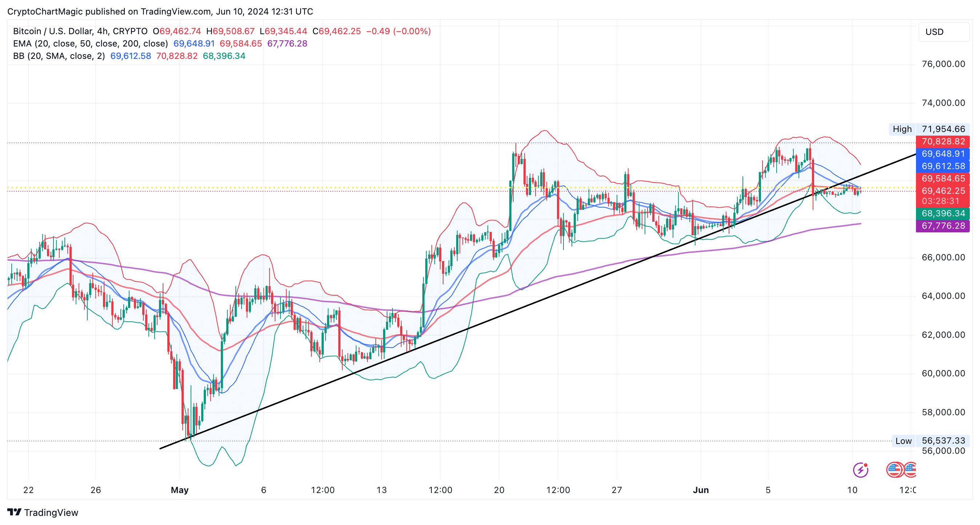Click the Jun label on the time axis

pyautogui.click(x=701, y=490)
